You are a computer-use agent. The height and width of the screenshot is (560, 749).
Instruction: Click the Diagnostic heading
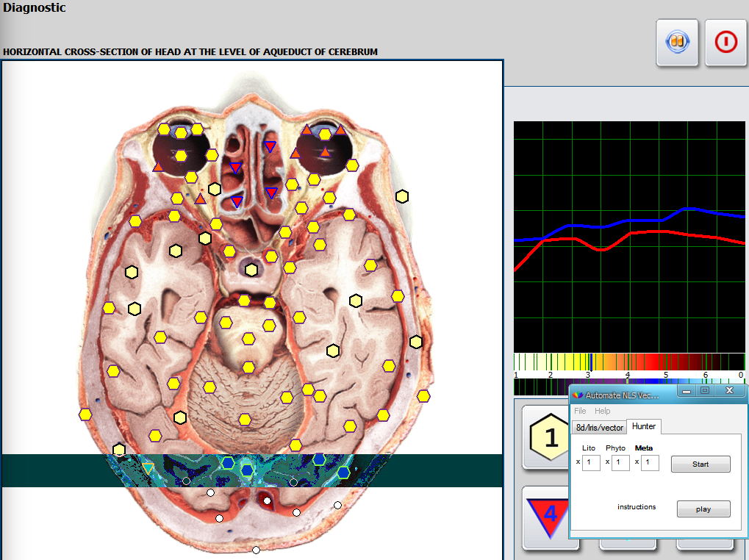[35, 7]
